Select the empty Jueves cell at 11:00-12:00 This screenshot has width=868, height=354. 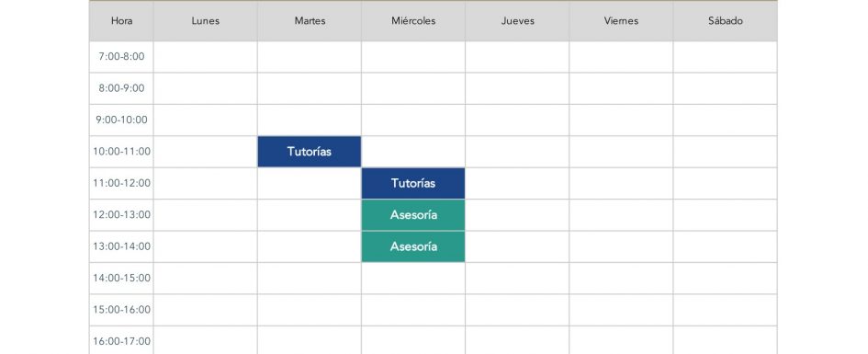tap(517, 183)
